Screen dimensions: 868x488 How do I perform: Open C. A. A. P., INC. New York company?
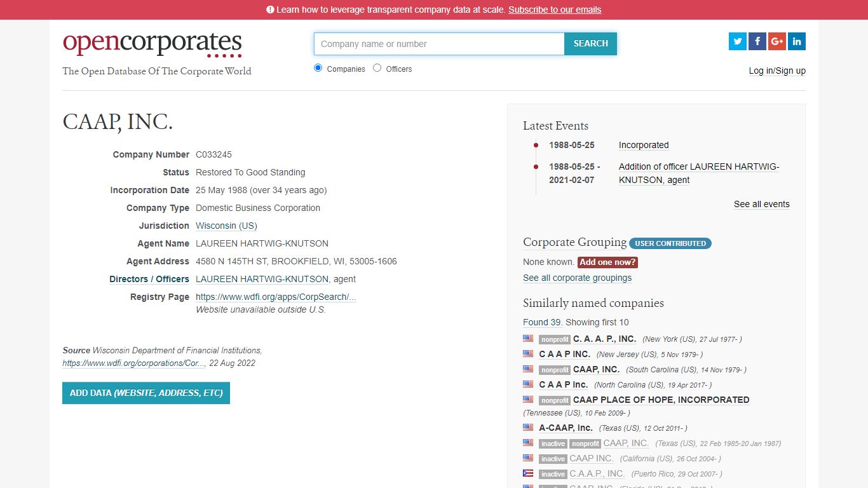coord(604,339)
